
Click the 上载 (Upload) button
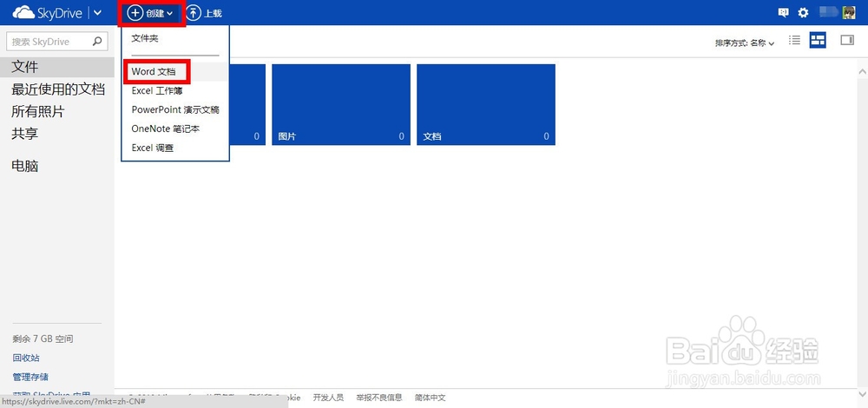(204, 13)
